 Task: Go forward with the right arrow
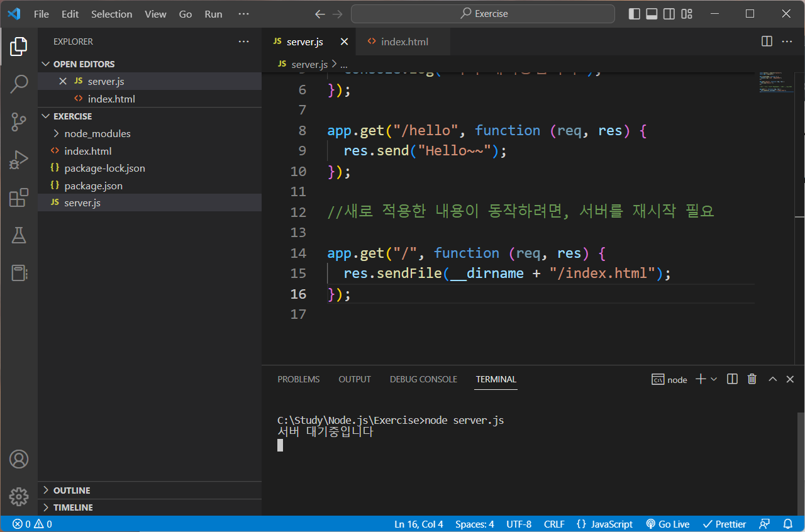click(x=338, y=14)
